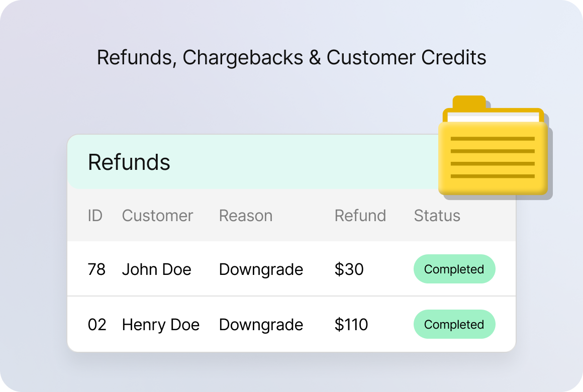Click Downgrade reason in John Doe row

click(261, 269)
